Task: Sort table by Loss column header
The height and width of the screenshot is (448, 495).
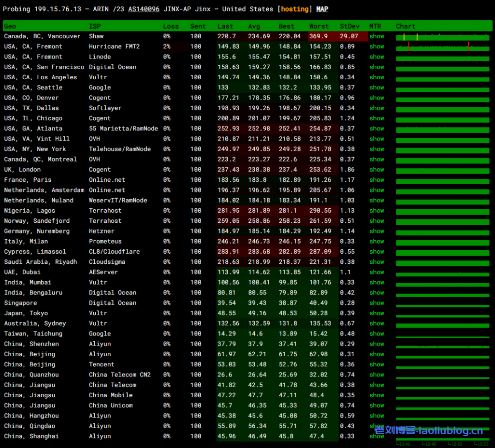Action: (171, 26)
